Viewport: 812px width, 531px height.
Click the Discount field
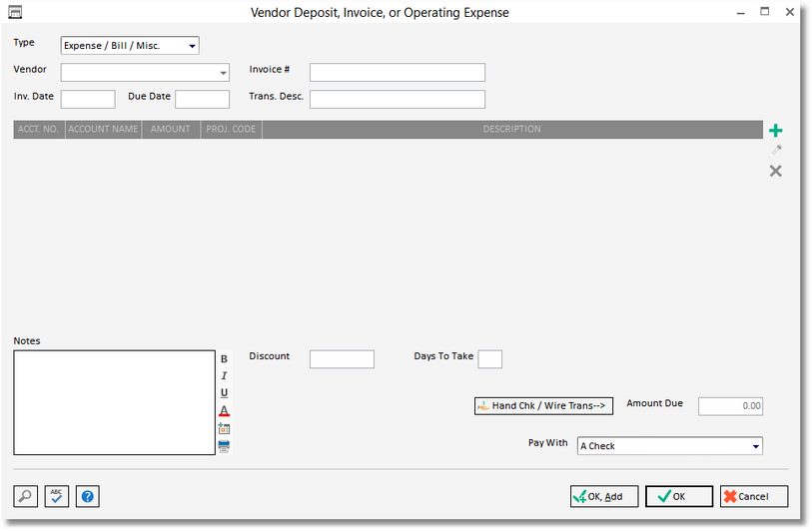tap(342, 359)
